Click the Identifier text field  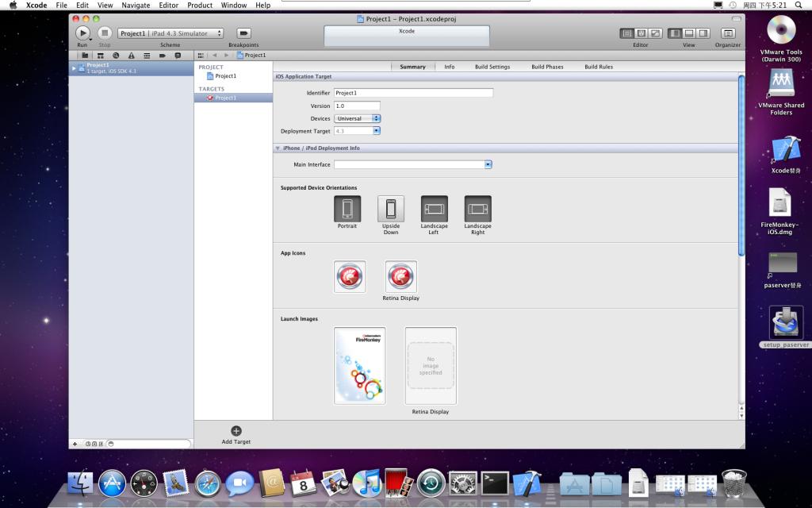413,93
